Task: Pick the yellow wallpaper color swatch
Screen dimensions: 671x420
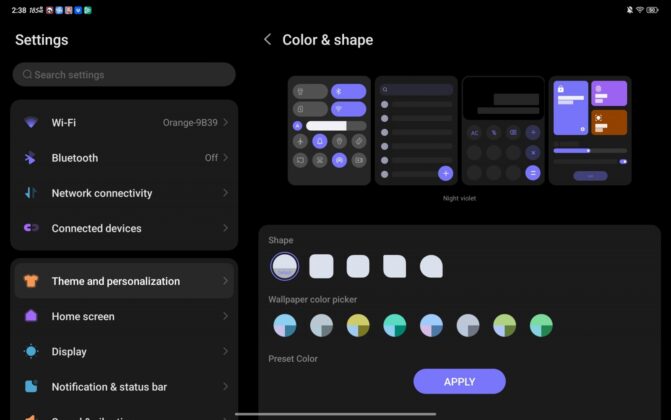Action: click(358, 325)
